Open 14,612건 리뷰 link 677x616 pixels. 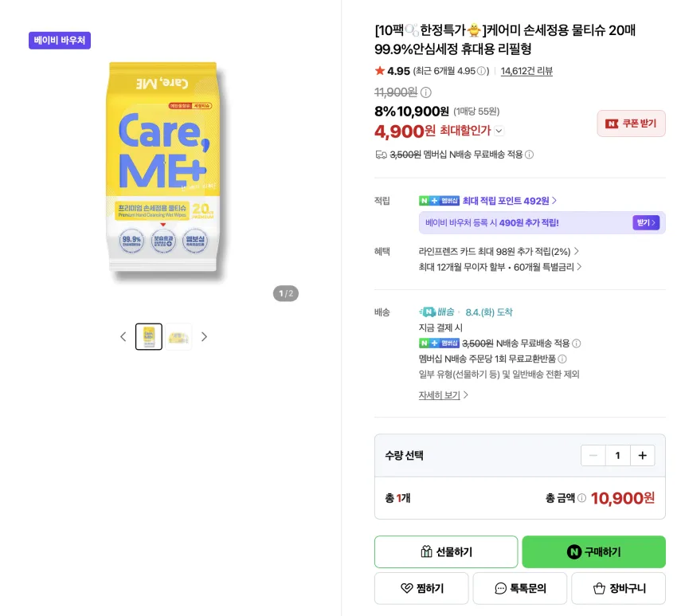[x=526, y=71]
